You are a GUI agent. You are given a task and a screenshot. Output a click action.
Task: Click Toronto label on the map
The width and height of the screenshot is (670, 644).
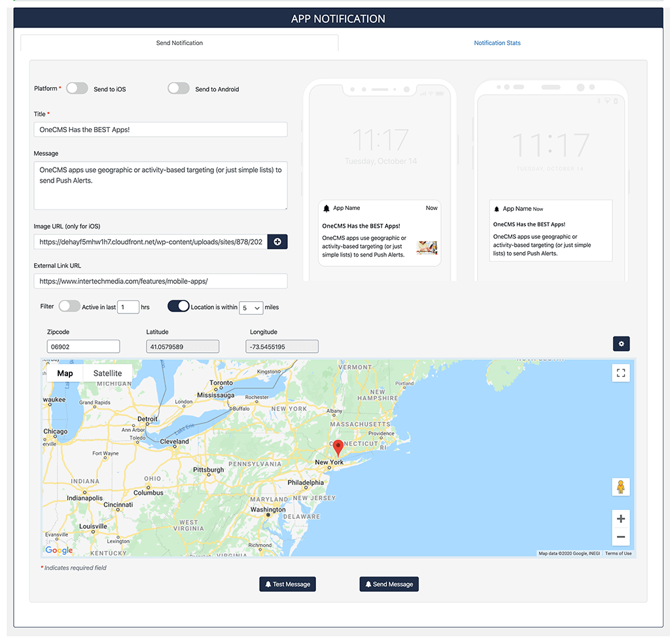[221, 383]
